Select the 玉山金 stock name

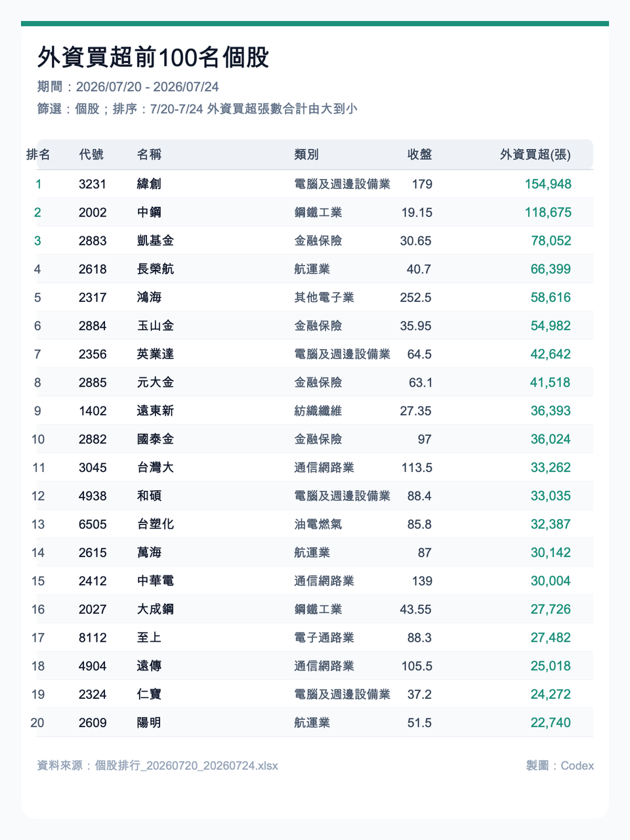pyautogui.click(x=156, y=325)
